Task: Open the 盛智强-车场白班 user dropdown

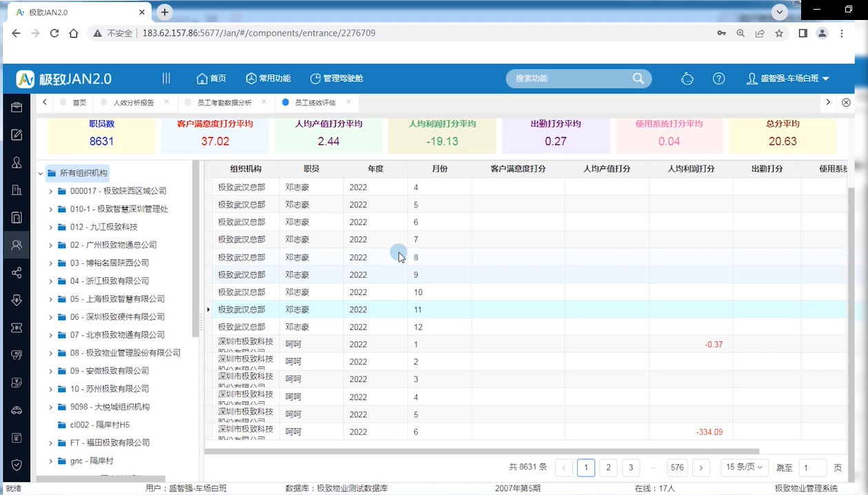Action: pos(788,79)
